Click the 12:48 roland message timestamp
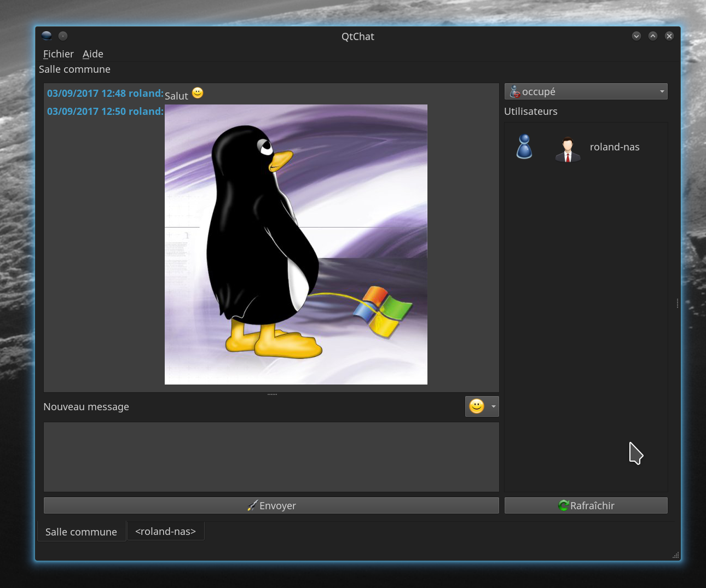706x588 pixels. point(105,94)
